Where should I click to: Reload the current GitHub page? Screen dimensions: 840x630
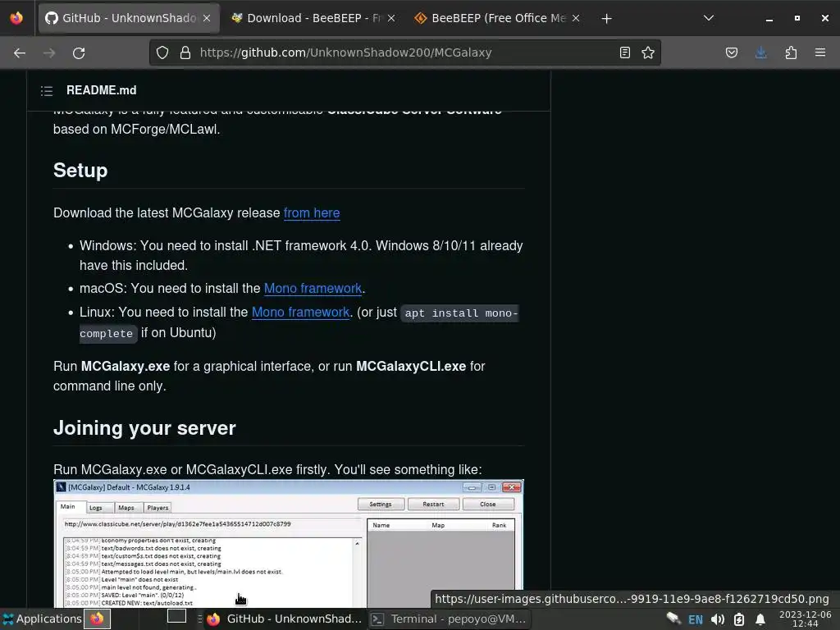tap(79, 53)
